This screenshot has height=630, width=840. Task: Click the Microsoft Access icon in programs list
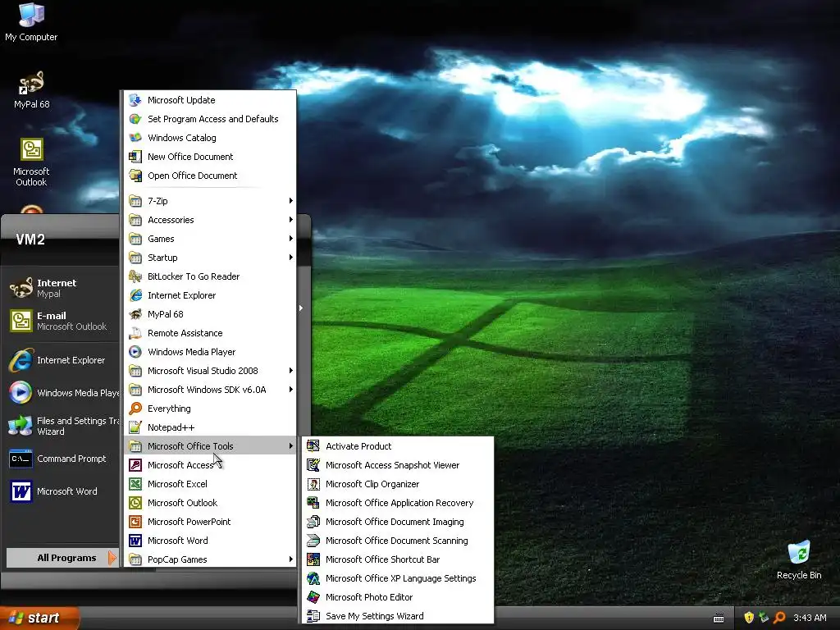[x=135, y=465]
